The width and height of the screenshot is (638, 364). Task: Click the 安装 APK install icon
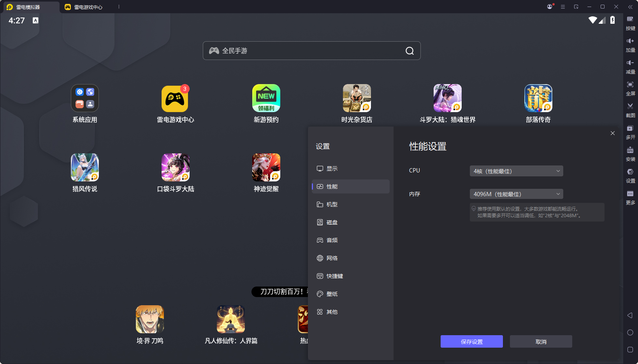[x=630, y=154]
